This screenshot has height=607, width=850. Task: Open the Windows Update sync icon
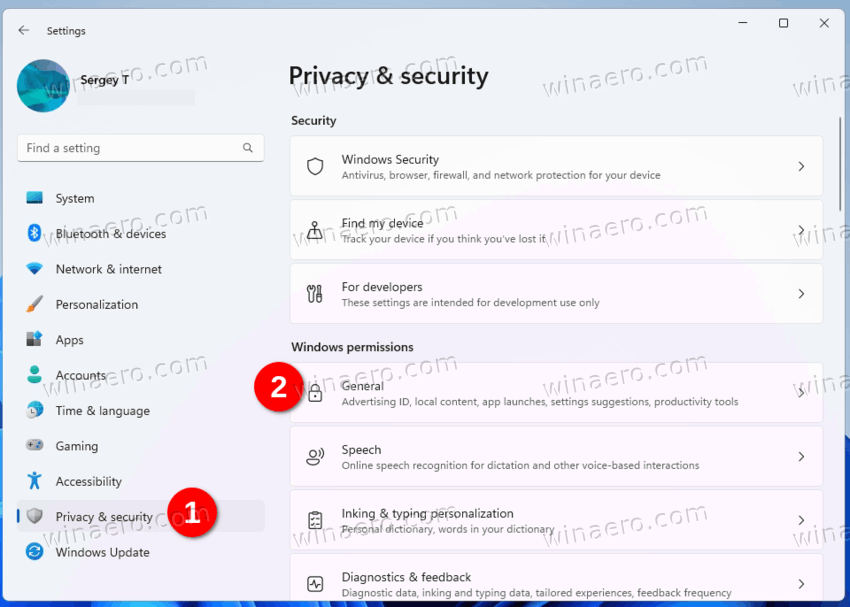(x=34, y=552)
